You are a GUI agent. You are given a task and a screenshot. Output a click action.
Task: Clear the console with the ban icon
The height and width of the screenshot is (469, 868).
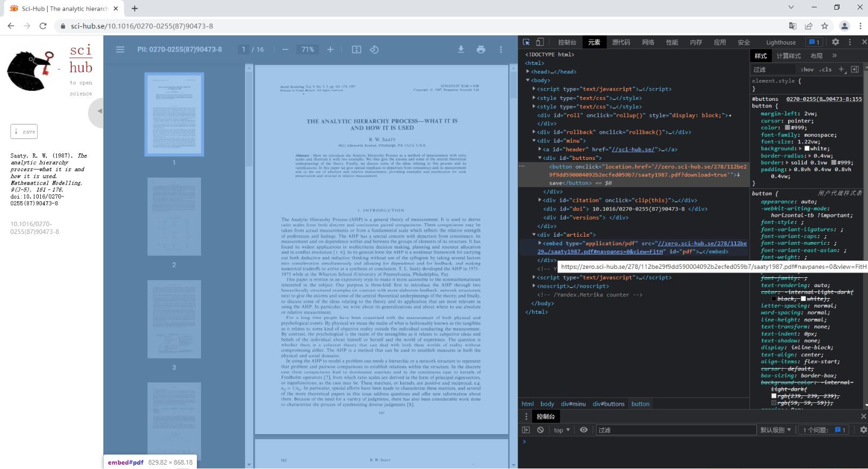point(540,430)
